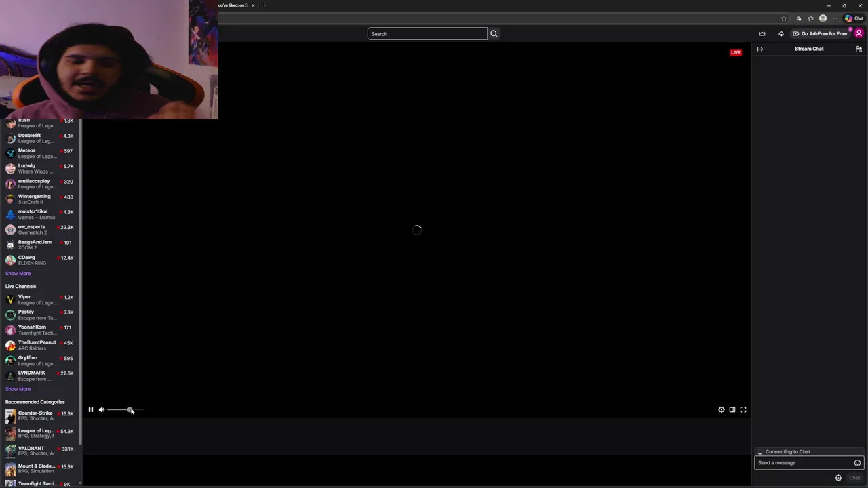Open YoonahKorn Teamfight Tactics channel
868x488 pixels.
(x=40, y=330)
